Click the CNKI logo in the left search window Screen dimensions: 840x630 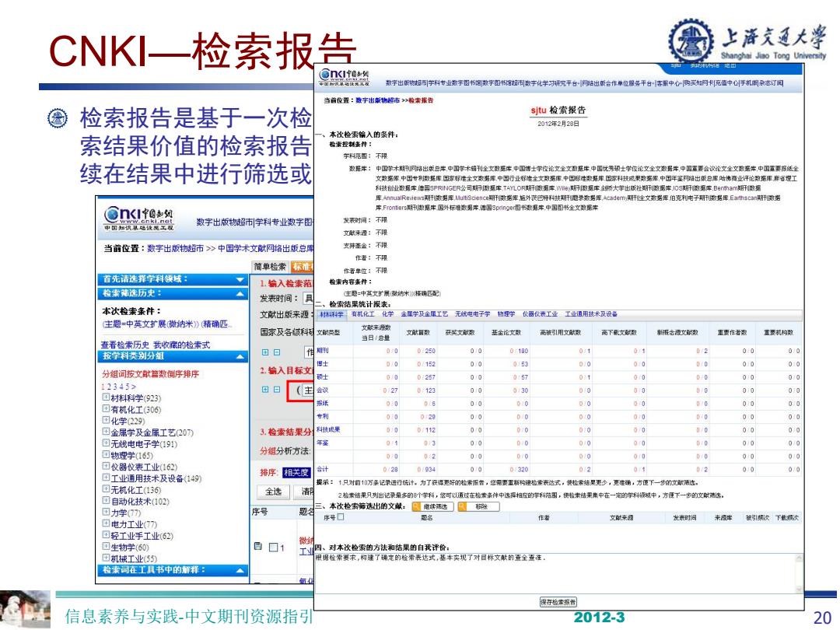[x=138, y=218]
